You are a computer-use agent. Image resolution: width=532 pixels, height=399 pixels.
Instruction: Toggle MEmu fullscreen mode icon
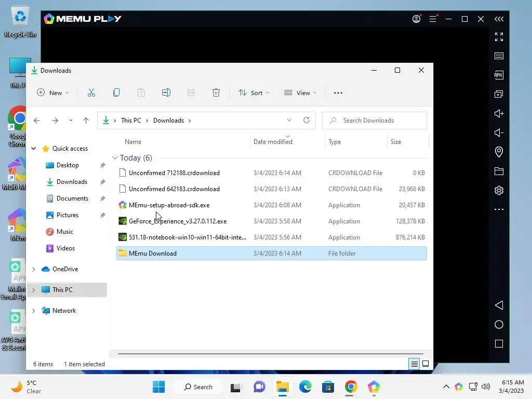coord(499,37)
